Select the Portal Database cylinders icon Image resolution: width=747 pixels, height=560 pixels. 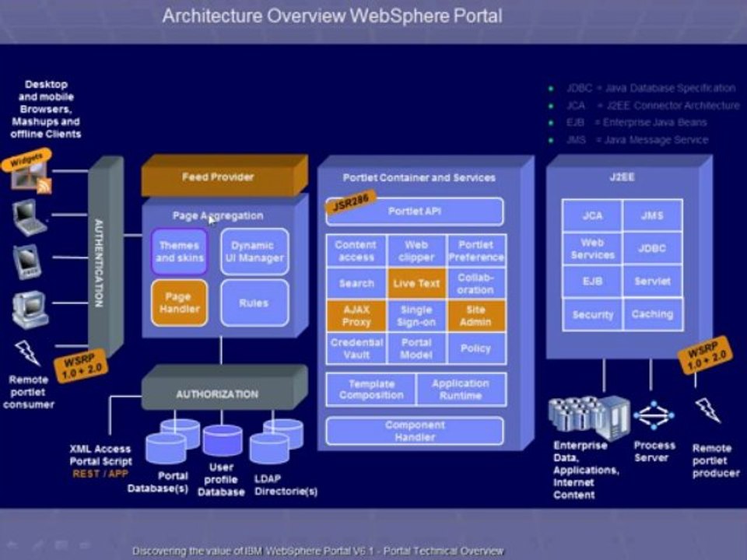[x=173, y=442]
